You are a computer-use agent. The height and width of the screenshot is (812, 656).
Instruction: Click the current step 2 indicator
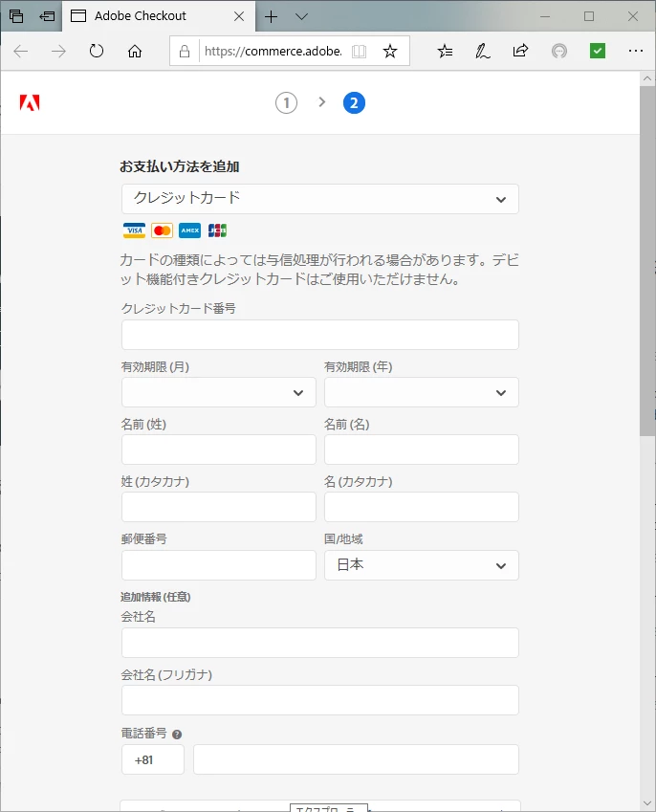click(x=354, y=102)
